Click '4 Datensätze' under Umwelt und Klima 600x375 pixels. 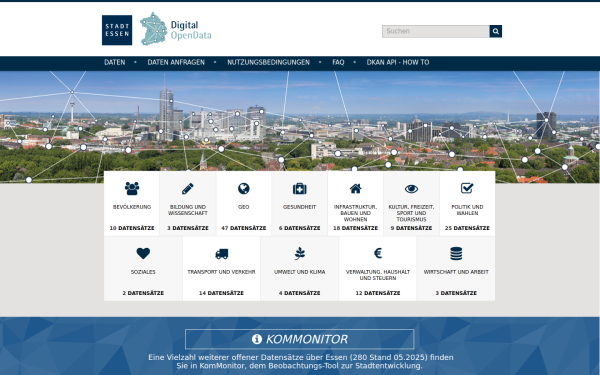pyautogui.click(x=300, y=293)
